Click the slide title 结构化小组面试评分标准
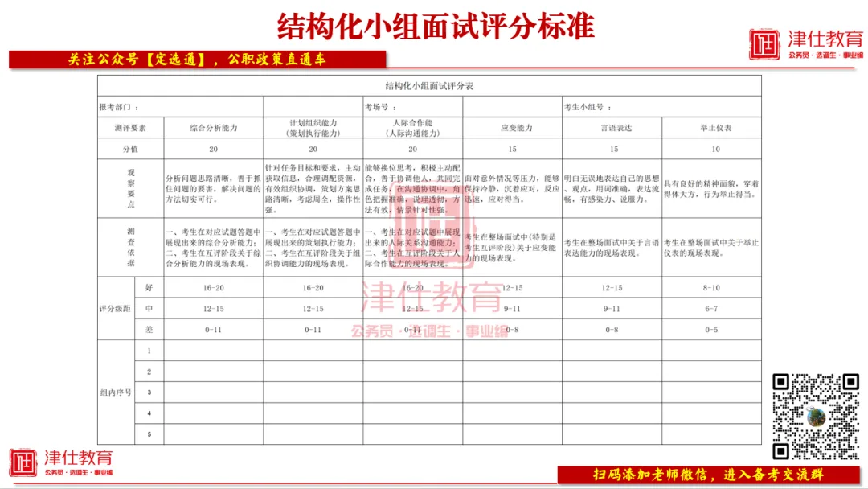Image resolution: width=868 pixels, height=489 pixels. [x=436, y=27]
